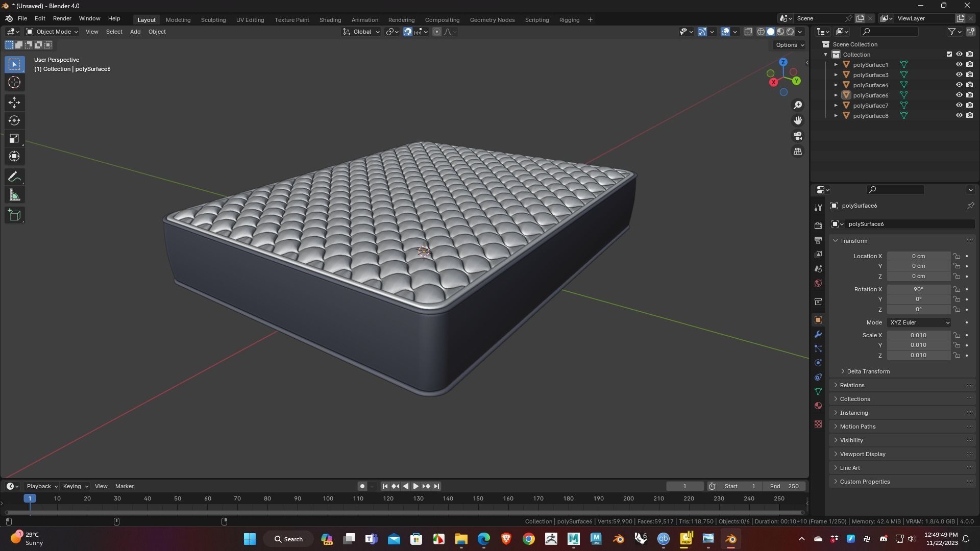
Task: Hide polySurface6 with its eye icon
Action: (x=959, y=95)
